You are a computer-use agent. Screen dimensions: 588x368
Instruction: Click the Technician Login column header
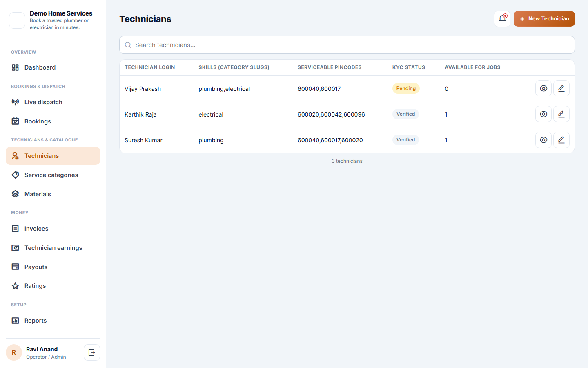click(x=149, y=67)
